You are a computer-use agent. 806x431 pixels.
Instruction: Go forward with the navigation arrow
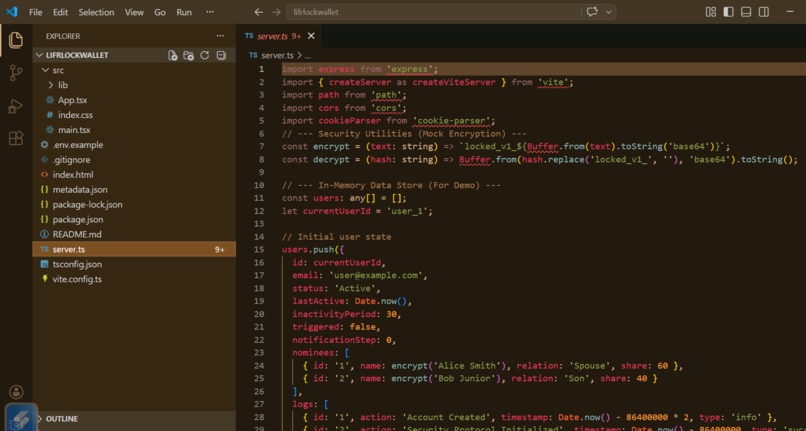276,12
